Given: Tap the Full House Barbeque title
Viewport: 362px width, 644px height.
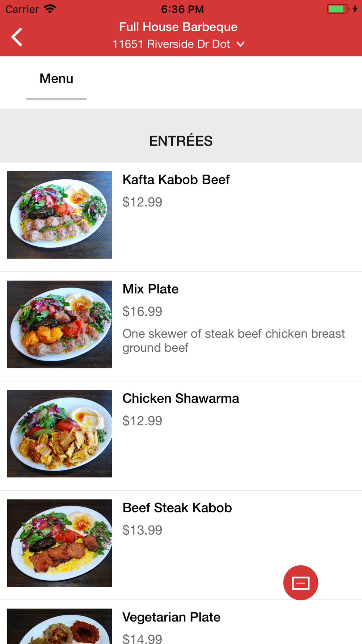Looking at the screenshot, I should pos(178,27).
